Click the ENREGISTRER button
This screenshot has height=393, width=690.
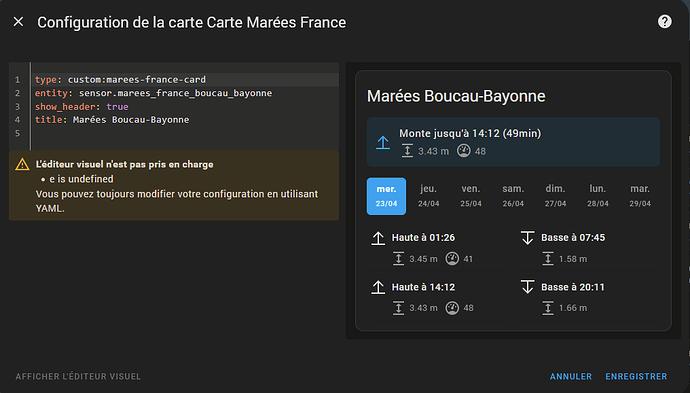tap(636, 377)
